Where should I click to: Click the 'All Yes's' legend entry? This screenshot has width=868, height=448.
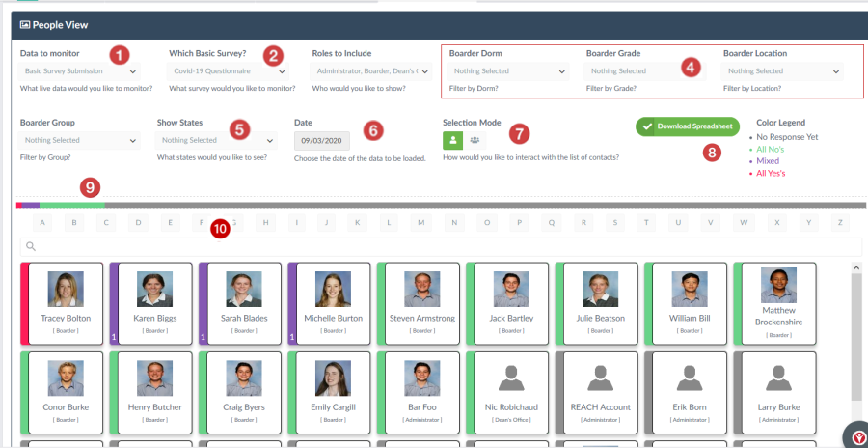[771, 174]
